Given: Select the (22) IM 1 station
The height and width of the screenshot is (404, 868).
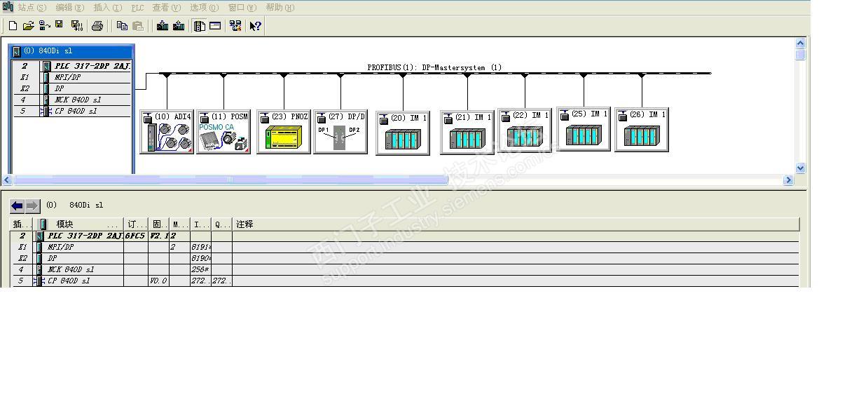Looking at the screenshot, I should point(524,130).
